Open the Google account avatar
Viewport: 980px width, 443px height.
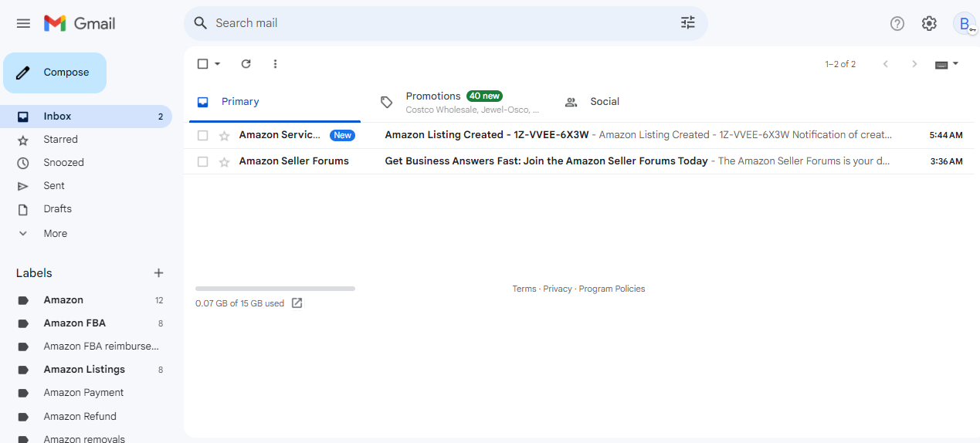coord(965,23)
